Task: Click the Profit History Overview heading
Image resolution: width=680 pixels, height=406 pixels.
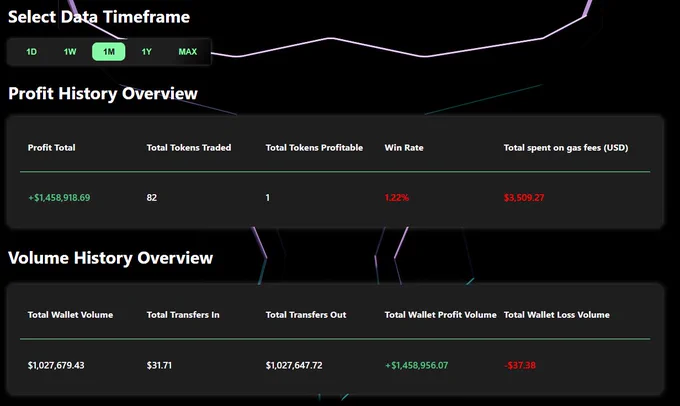Action: [103, 94]
